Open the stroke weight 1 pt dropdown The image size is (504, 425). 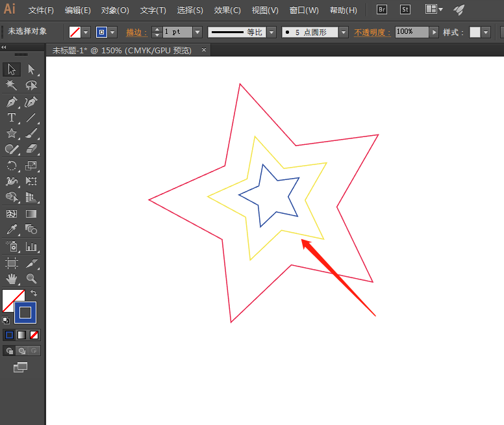197,32
